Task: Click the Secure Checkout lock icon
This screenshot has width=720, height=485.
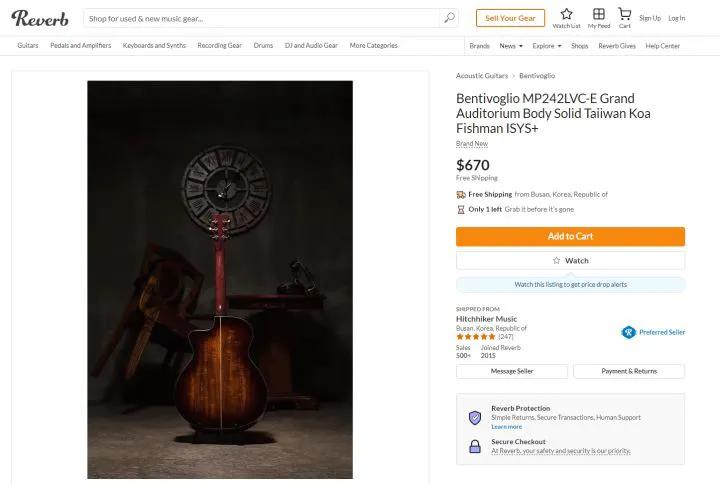Action: tap(475, 446)
